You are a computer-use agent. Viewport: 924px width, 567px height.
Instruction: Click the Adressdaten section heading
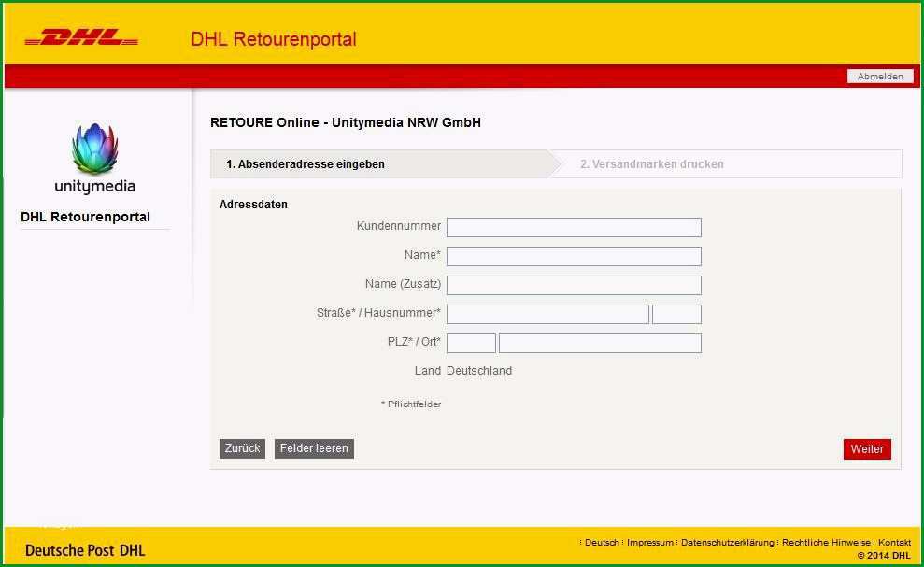[253, 205]
